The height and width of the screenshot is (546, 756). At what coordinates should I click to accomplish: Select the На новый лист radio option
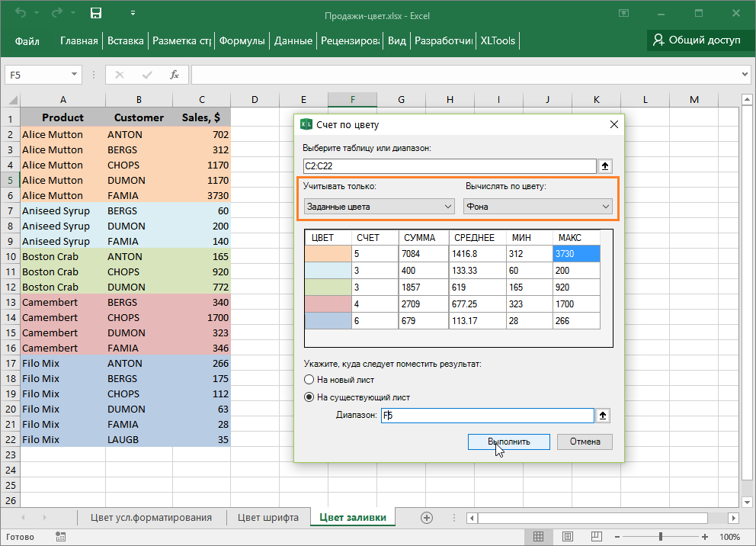coord(309,379)
